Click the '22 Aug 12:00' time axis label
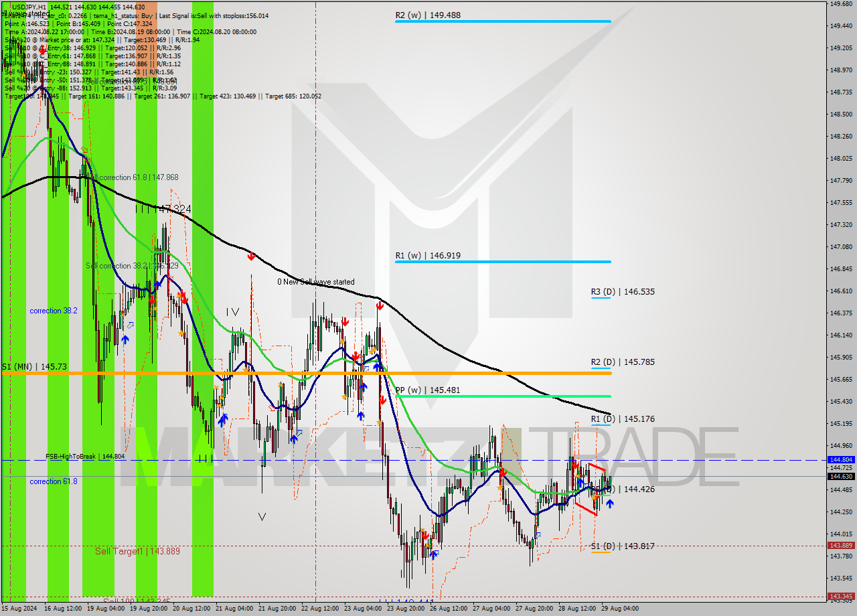857x616 pixels. 320,609
